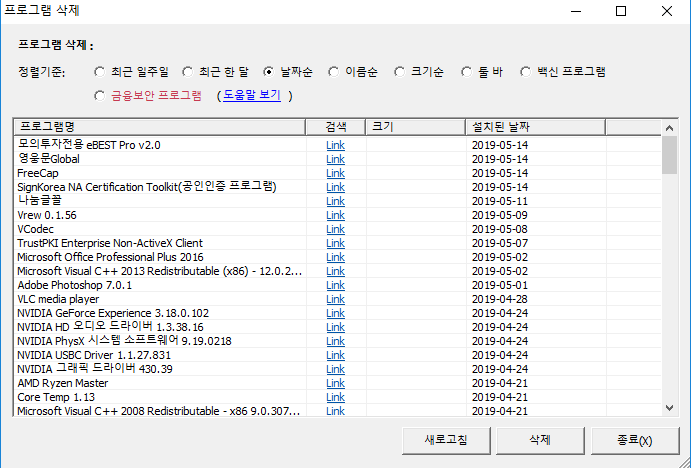Select the FreeCap program name
The image size is (691, 468).
[38, 173]
